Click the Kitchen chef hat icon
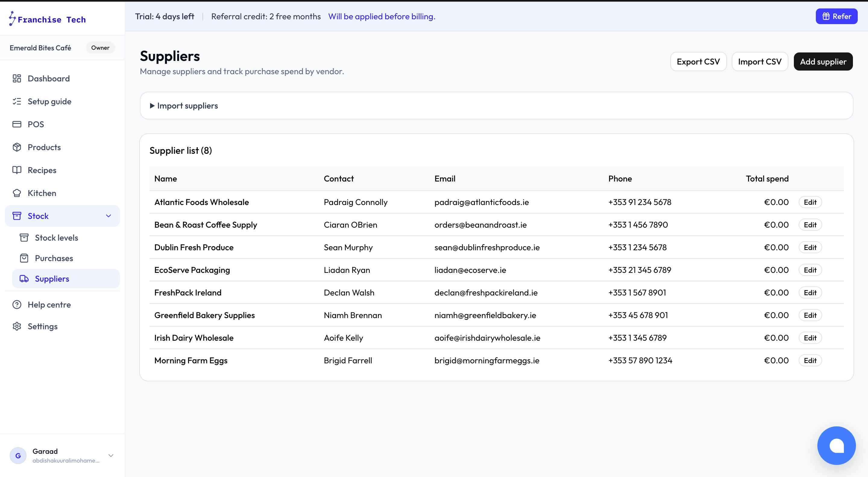This screenshot has height=477, width=868. pos(17,193)
